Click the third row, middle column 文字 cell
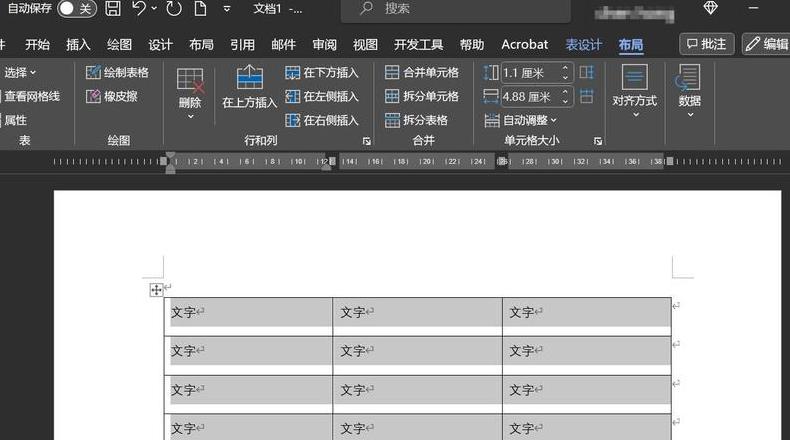 coord(417,394)
